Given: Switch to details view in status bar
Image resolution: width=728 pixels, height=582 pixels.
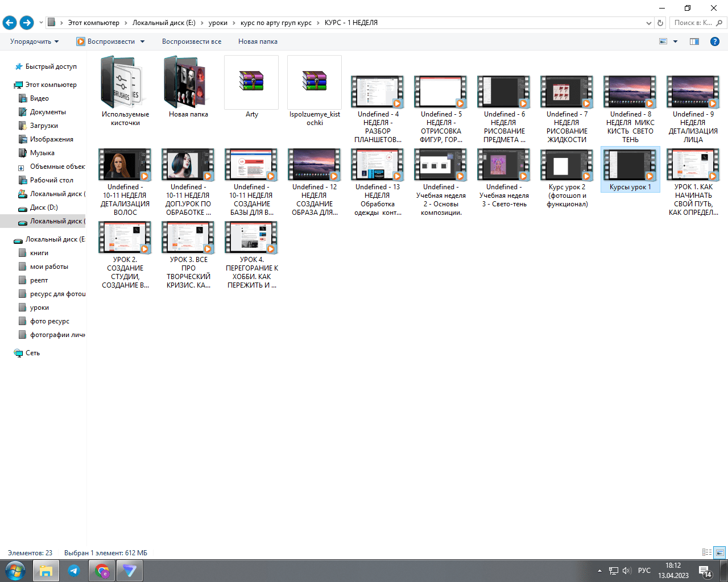Looking at the screenshot, I should click(x=707, y=552).
